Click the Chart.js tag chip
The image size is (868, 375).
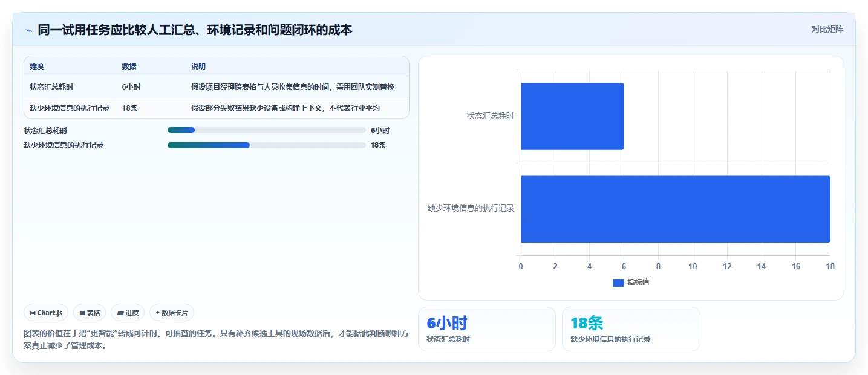pyautogui.click(x=47, y=313)
